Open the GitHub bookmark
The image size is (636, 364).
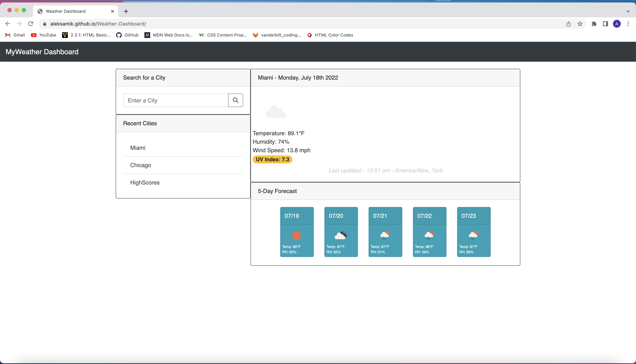click(x=127, y=35)
